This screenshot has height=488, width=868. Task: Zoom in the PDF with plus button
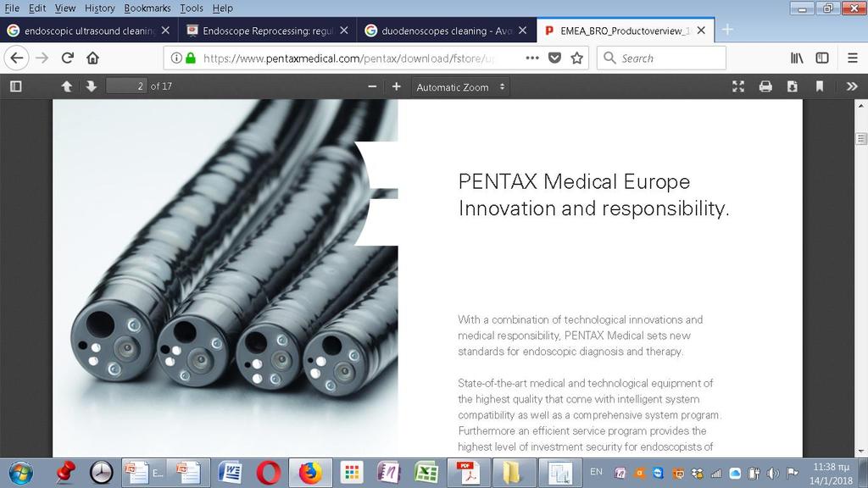point(397,86)
